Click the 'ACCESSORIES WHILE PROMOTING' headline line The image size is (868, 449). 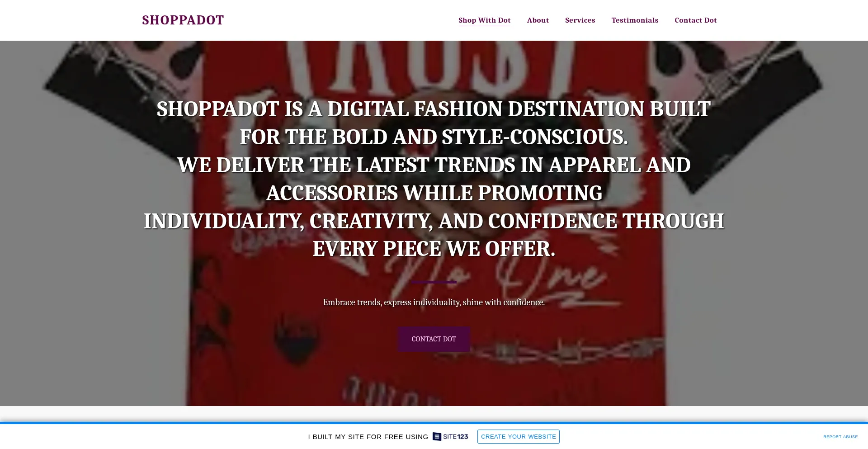coord(434,193)
